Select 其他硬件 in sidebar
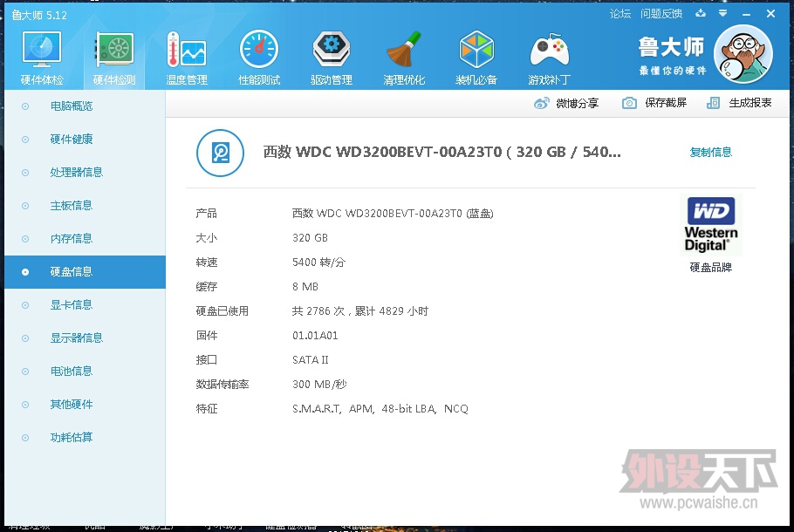Image resolution: width=794 pixels, height=532 pixels. click(86, 405)
